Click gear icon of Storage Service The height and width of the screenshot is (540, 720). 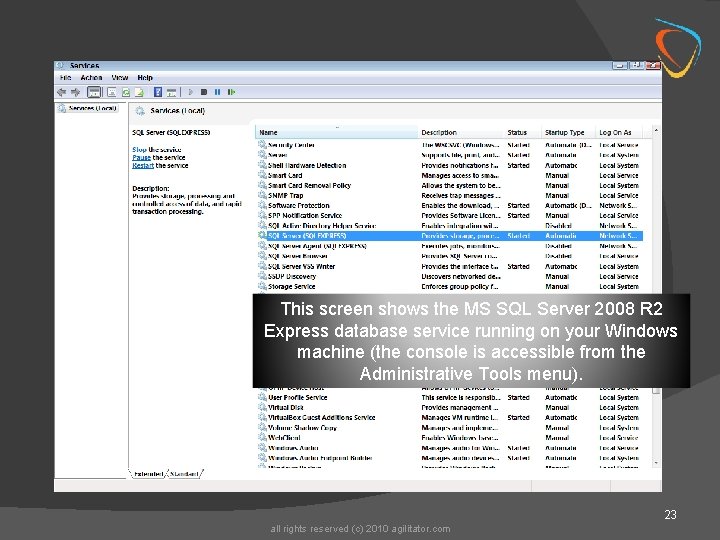click(x=262, y=287)
